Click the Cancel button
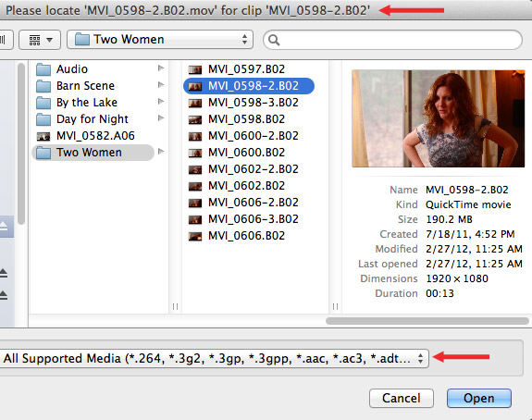Image resolution: width=532 pixels, height=420 pixels. (x=402, y=398)
